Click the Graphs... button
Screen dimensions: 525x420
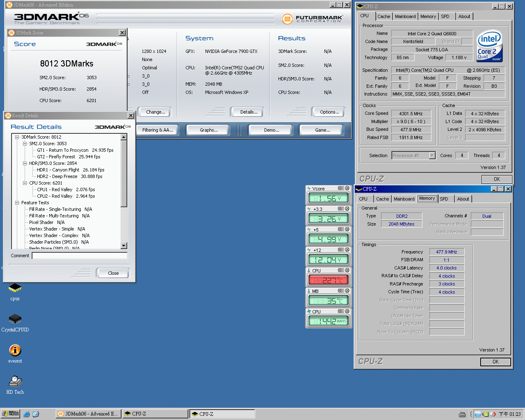pos(208,130)
